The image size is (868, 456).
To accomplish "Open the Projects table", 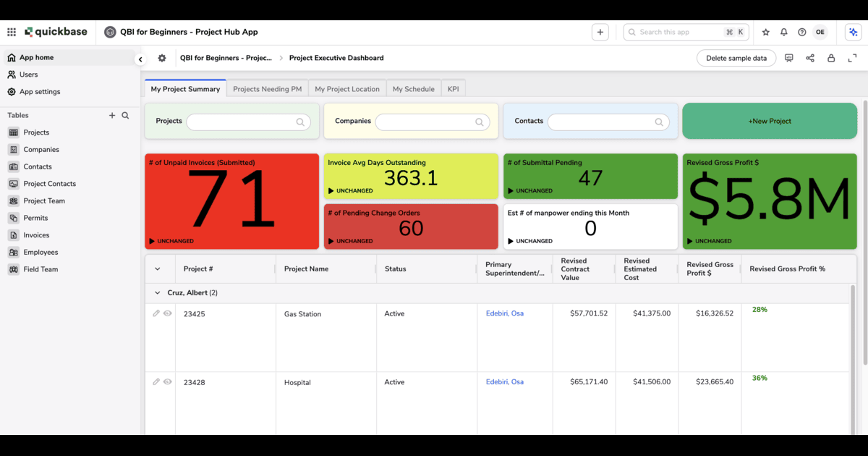I will point(69,132).
